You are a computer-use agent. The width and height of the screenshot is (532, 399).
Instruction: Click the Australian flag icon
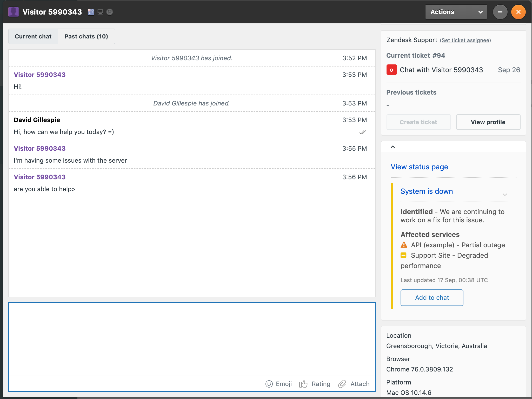91,12
